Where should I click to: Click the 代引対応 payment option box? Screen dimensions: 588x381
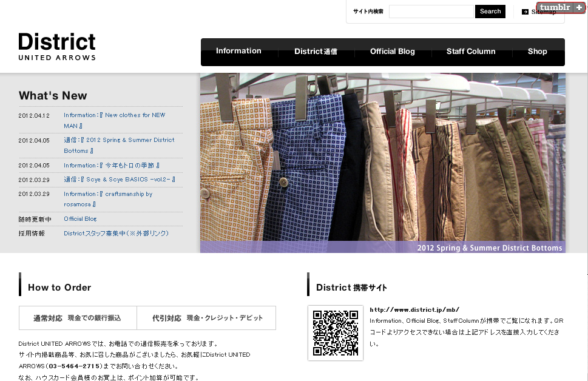click(207, 318)
